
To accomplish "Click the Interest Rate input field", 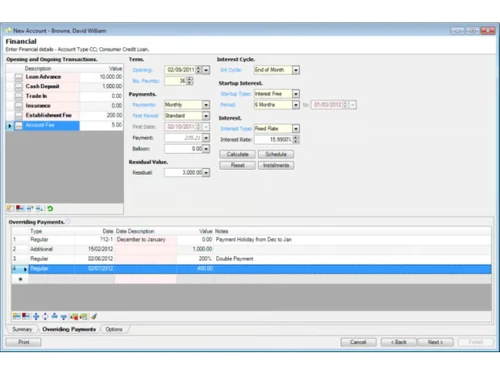I will 273,140.
